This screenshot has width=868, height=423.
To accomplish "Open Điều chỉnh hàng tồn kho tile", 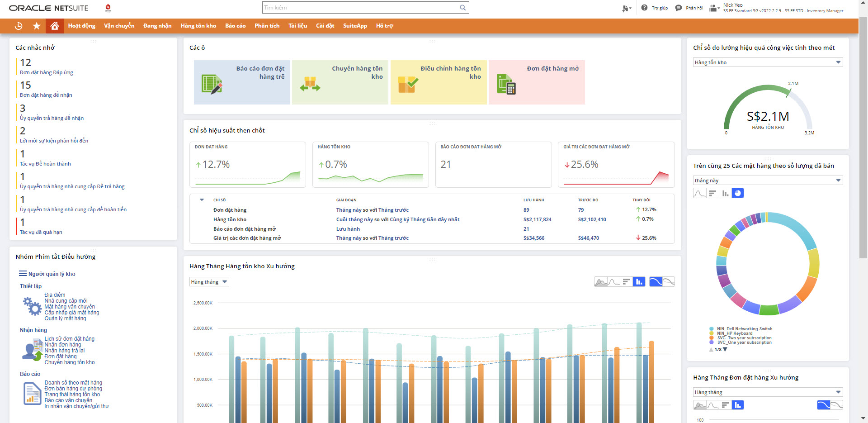I will (x=439, y=82).
